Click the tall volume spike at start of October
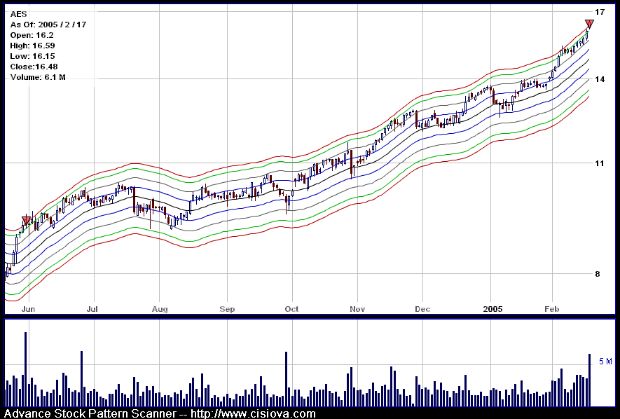The image size is (620, 419). (x=286, y=379)
